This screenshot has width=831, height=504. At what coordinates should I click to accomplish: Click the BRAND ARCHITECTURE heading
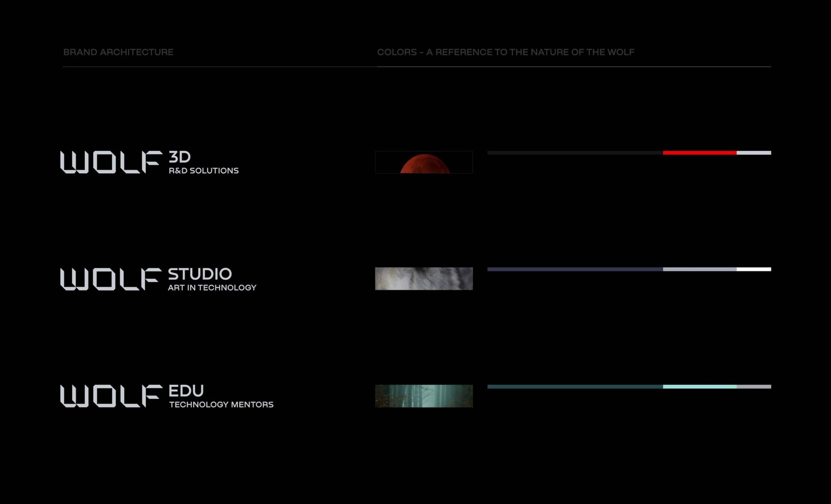pos(118,52)
